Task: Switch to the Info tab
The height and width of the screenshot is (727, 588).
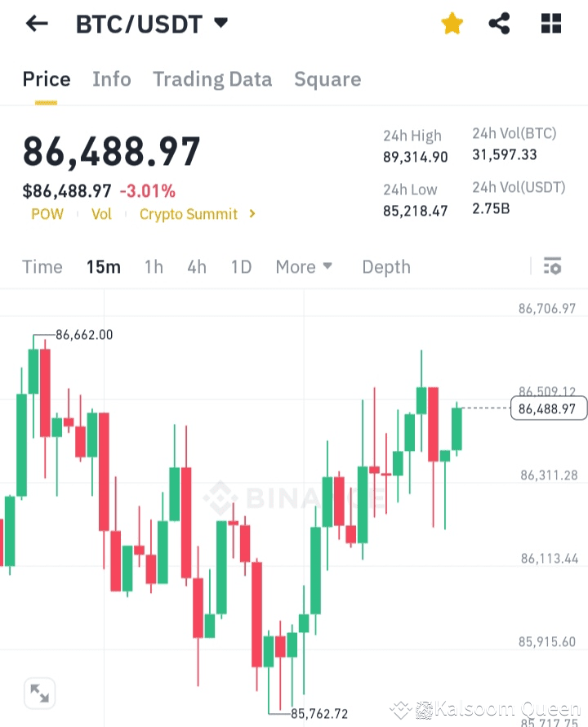Action: [111, 79]
